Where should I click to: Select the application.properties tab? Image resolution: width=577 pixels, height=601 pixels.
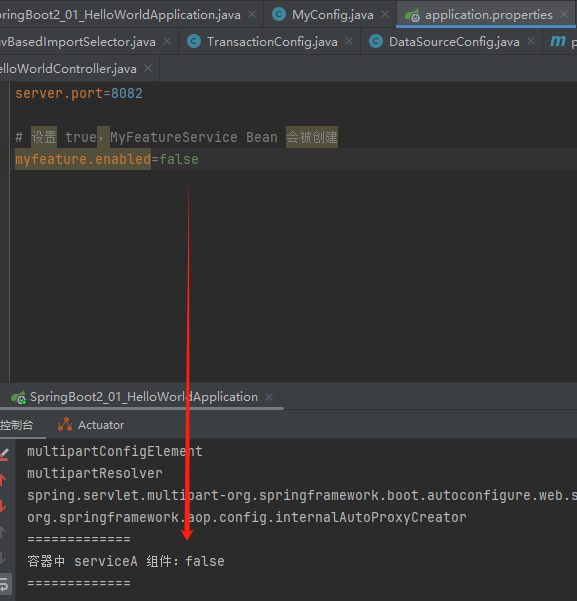click(488, 15)
